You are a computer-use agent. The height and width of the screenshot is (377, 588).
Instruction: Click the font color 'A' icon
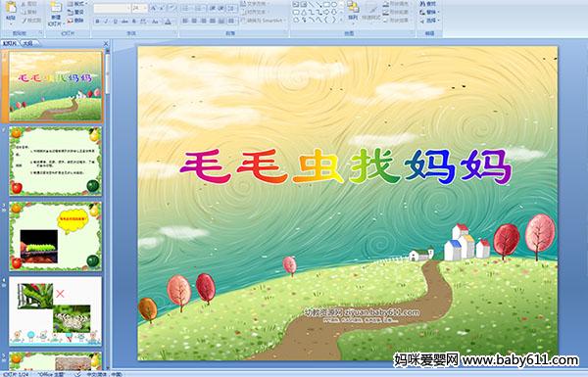click(x=169, y=22)
